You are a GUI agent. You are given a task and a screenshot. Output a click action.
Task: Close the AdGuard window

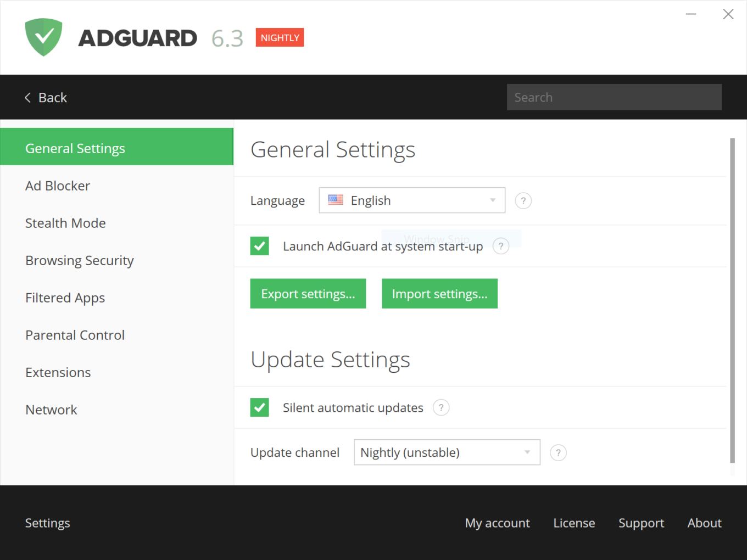click(728, 14)
